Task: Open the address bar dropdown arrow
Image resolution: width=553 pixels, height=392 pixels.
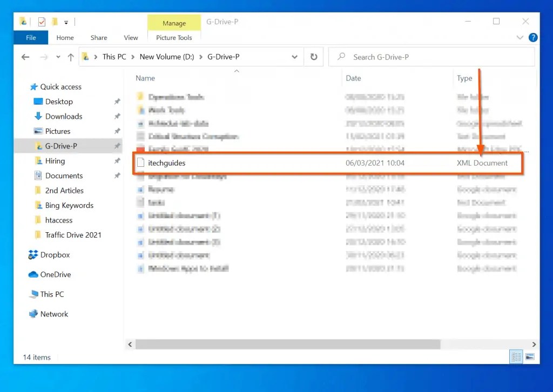Action: (295, 57)
